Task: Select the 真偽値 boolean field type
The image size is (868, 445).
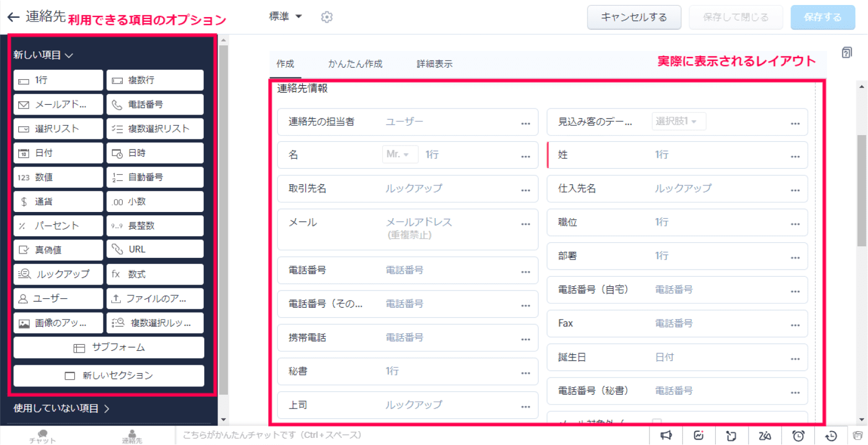Action: coord(58,250)
